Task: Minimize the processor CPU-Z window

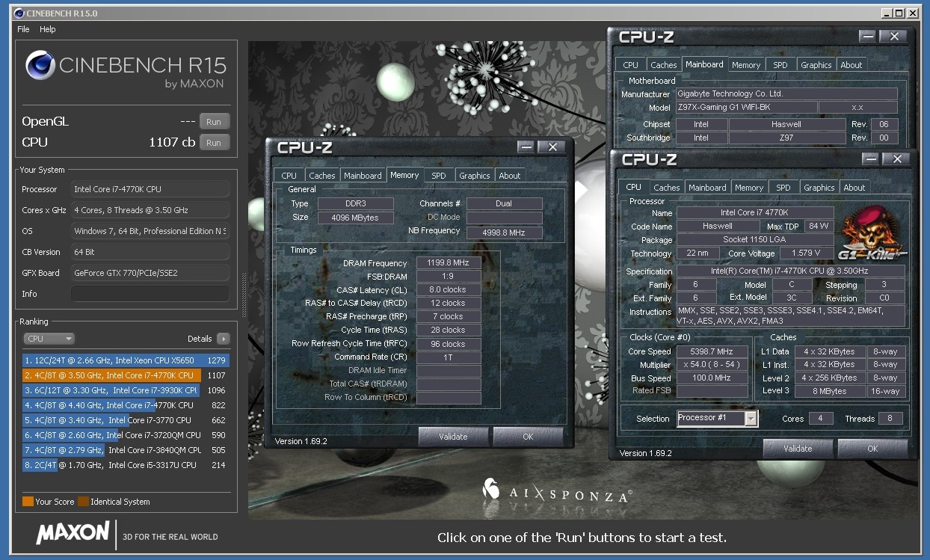Action: [x=870, y=159]
